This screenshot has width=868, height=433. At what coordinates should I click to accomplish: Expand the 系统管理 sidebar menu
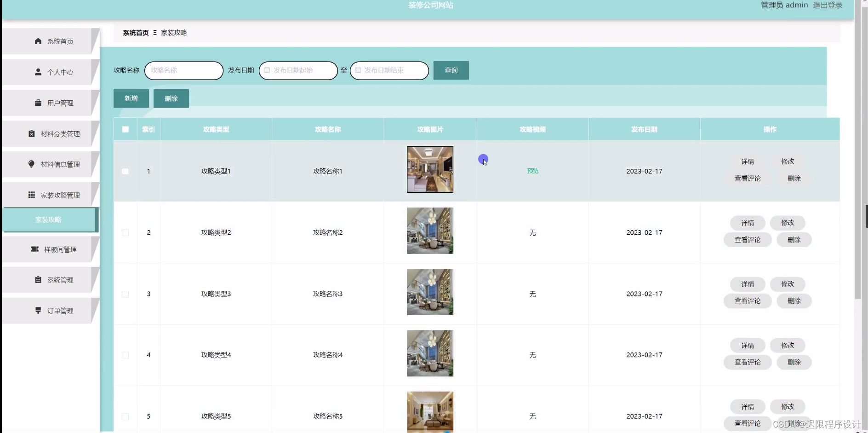pyautogui.click(x=50, y=279)
